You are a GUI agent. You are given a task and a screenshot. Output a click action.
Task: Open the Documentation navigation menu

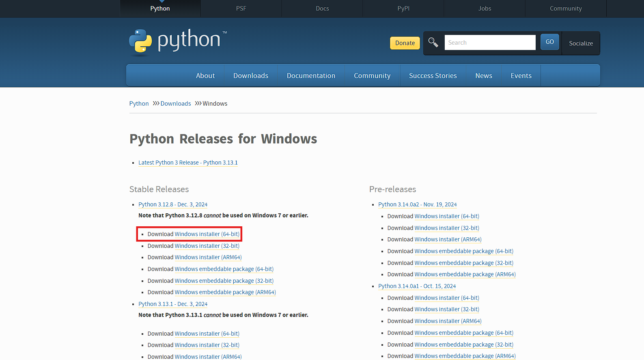311,76
